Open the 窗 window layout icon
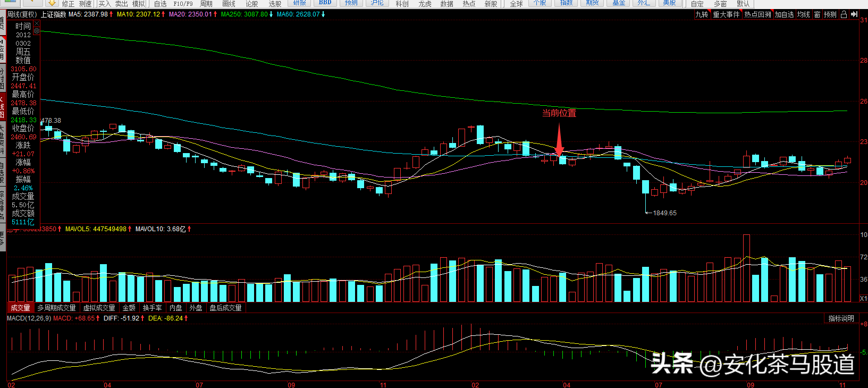868x388 pixels. click(817, 14)
